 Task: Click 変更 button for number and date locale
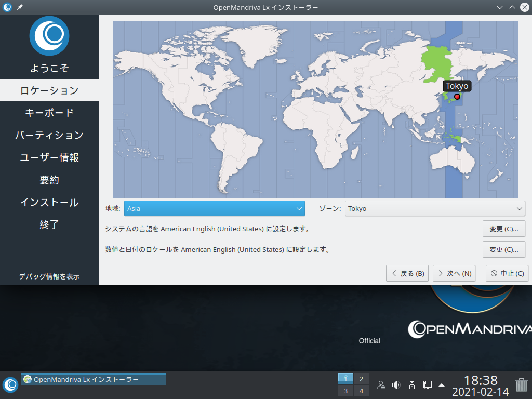coord(504,250)
